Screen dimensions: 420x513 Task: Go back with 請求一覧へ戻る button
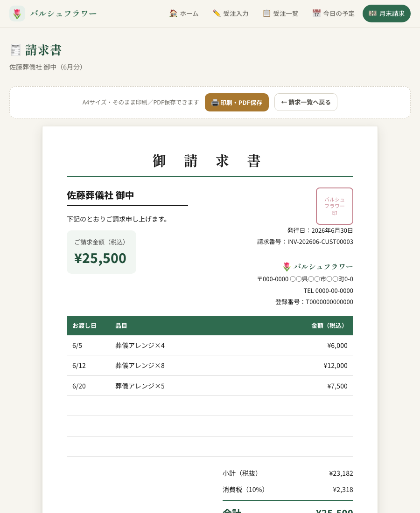point(306,103)
